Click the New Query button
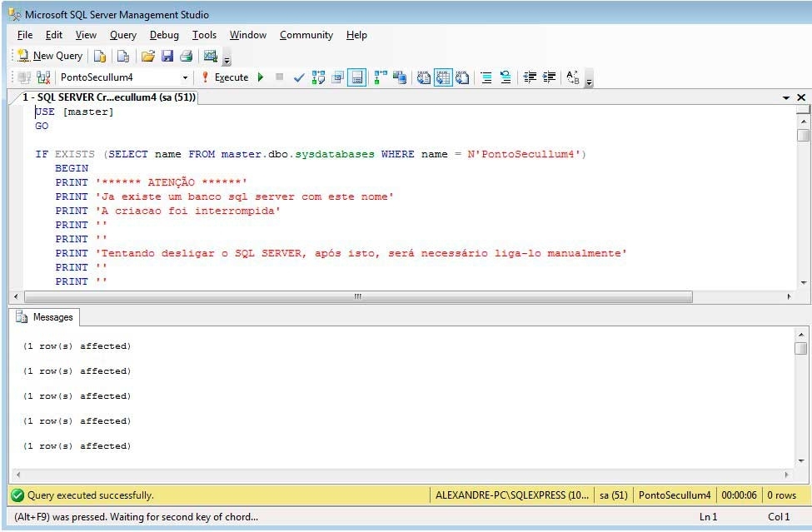The height and width of the screenshot is (532, 812). pos(50,56)
